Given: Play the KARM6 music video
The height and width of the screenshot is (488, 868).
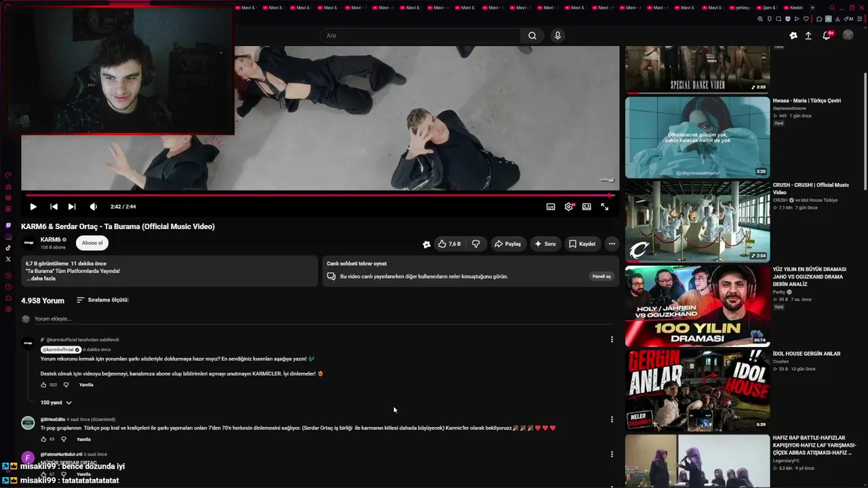Looking at the screenshot, I should (x=33, y=207).
